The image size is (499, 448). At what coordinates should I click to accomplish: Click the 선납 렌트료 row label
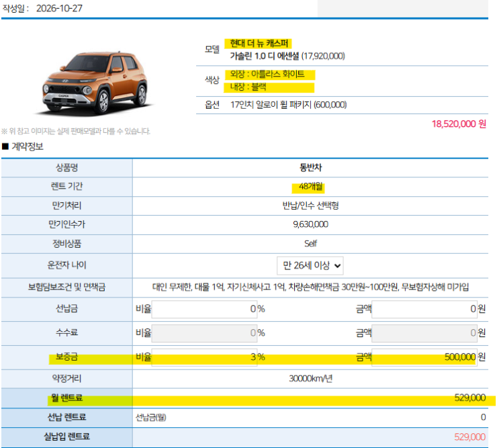tap(67, 417)
